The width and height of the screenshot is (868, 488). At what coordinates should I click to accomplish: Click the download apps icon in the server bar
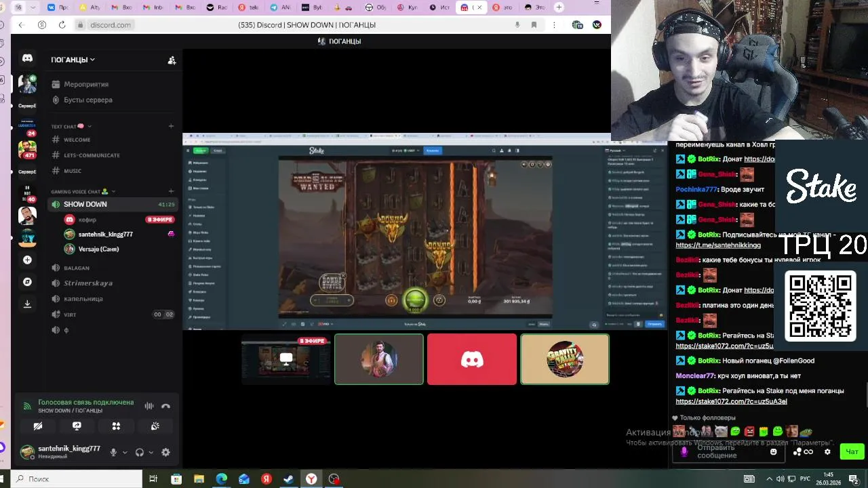pos(27,304)
